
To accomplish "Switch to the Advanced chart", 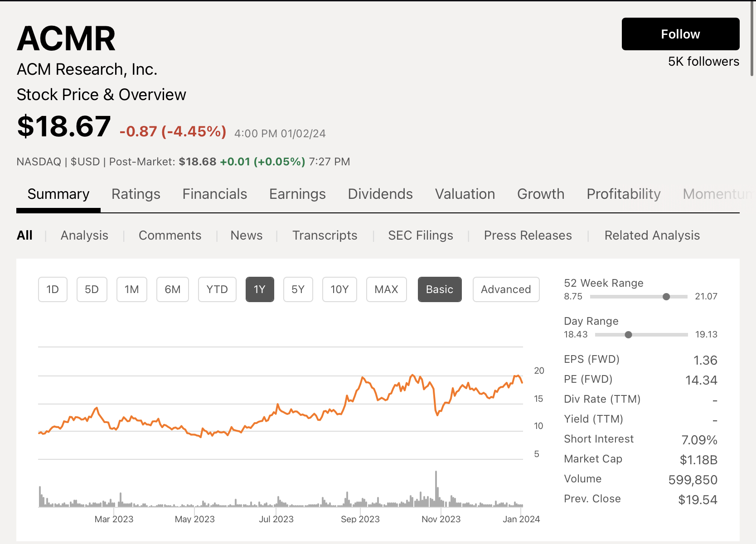I will (506, 289).
